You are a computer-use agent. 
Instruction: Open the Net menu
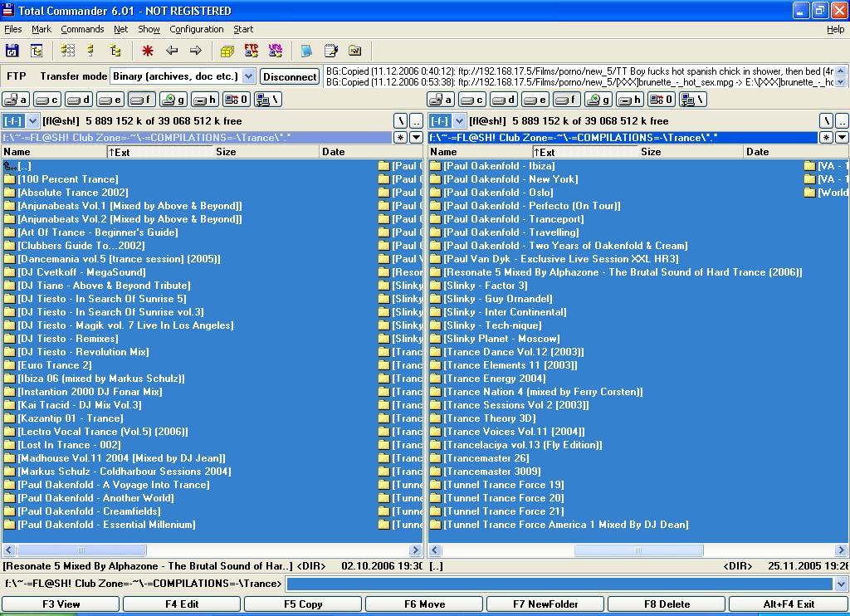pyautogui.click(x=120, y=29)
